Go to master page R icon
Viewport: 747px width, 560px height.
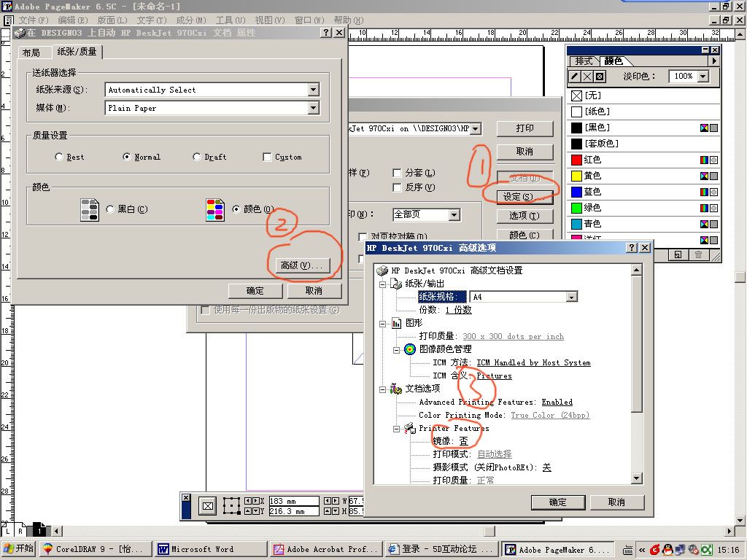[20, 529]
